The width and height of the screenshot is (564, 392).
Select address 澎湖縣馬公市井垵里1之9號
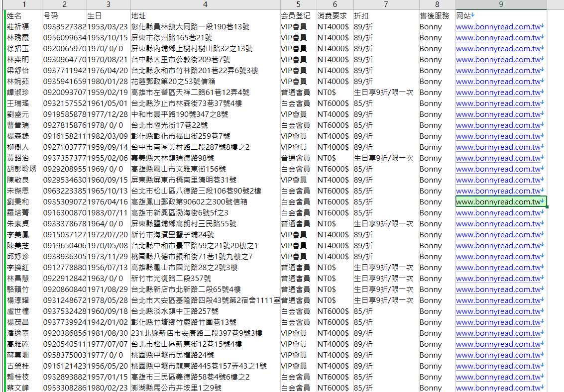coord(206,388)
